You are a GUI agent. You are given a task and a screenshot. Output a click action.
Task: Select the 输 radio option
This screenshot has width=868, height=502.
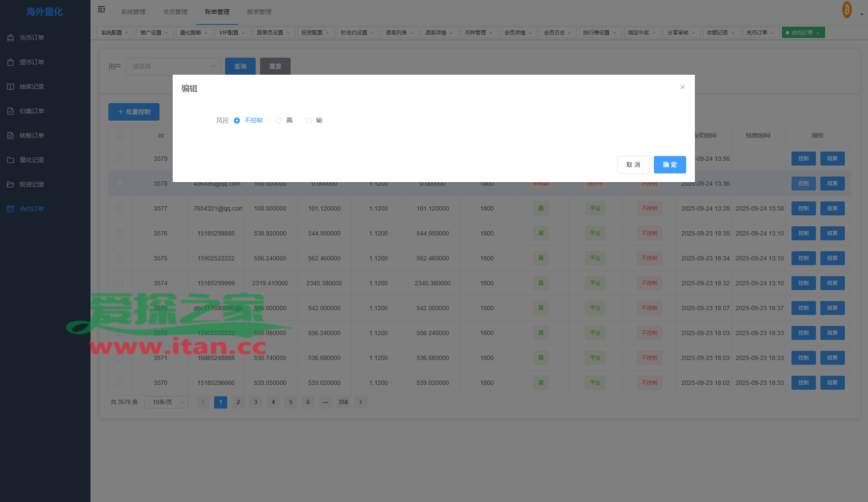tap(309, 121)
